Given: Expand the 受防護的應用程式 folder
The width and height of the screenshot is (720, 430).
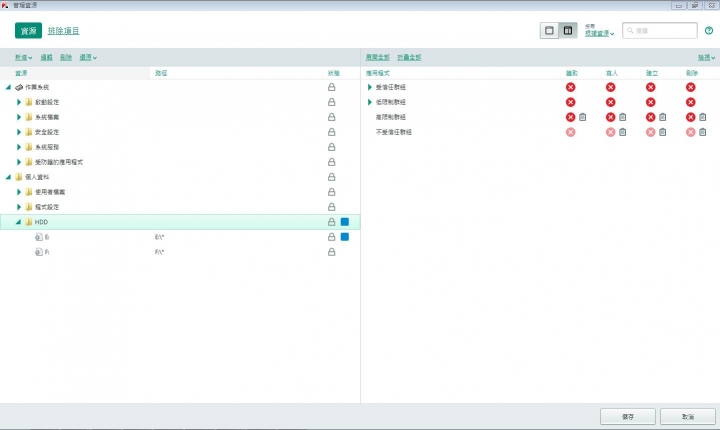Looking at the screenshot, I should pos(19,162).
